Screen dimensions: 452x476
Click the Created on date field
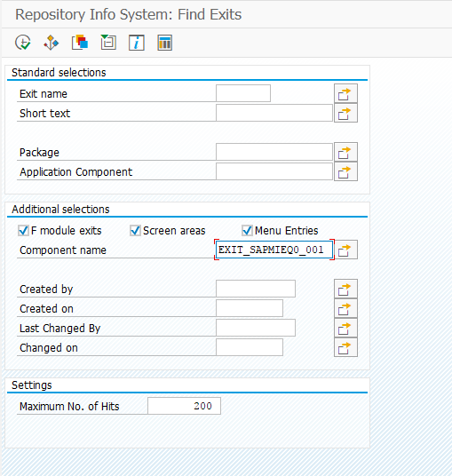[250, 308]
